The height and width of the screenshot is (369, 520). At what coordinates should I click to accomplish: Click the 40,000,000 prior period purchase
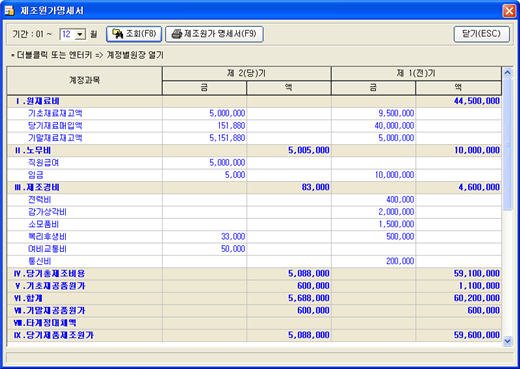click(x=394, y=126)
